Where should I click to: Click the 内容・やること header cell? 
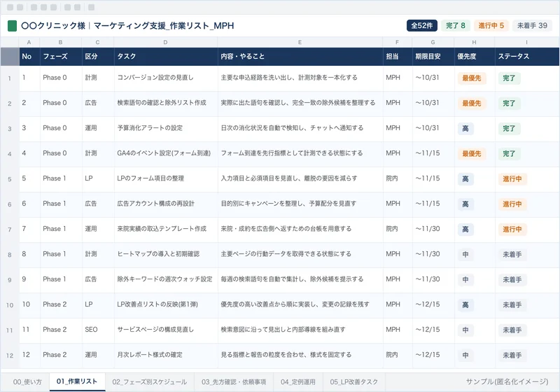tap(300, 57)
